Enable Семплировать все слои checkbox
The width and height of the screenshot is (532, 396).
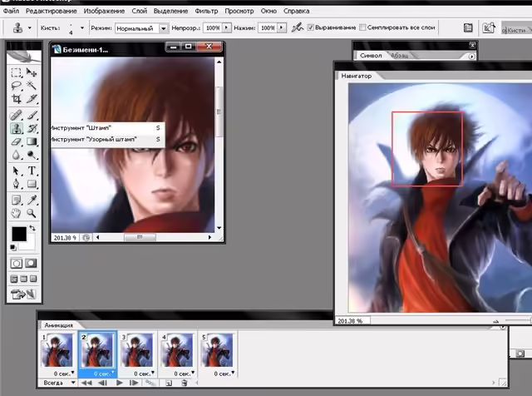point(362,27)
